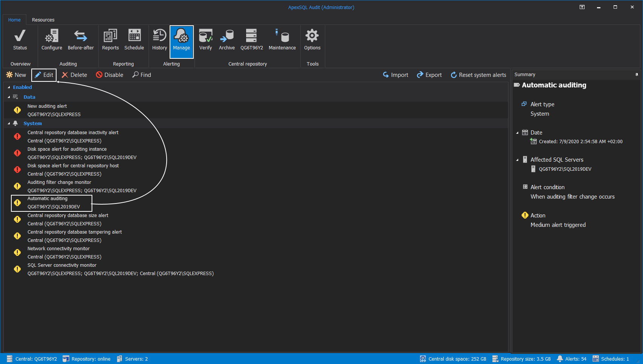Click Schedules: 1 in status bar

(611, 359)
